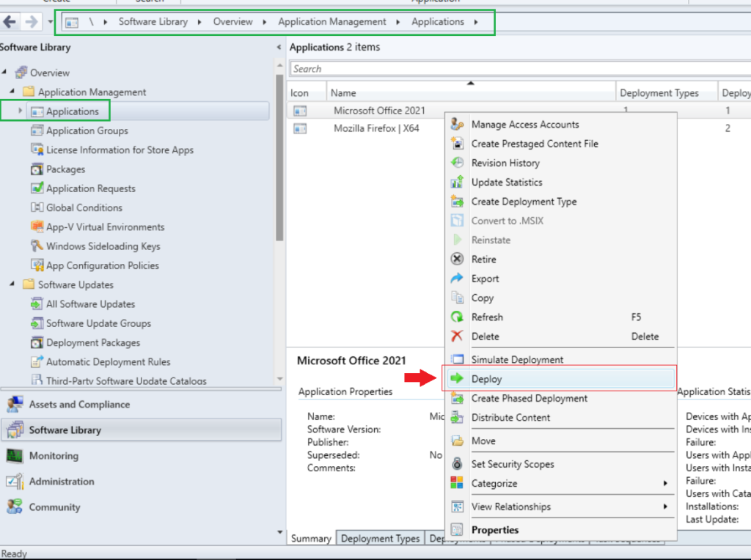751x560 pixels.
Task: Collapse the Application Management folder
Action: [12, 91]
